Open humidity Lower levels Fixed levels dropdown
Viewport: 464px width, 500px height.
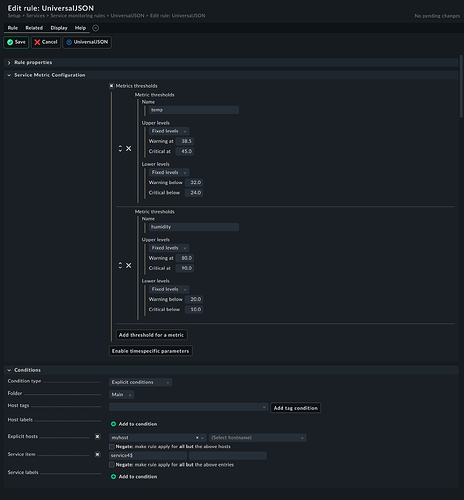pos(169,290)
